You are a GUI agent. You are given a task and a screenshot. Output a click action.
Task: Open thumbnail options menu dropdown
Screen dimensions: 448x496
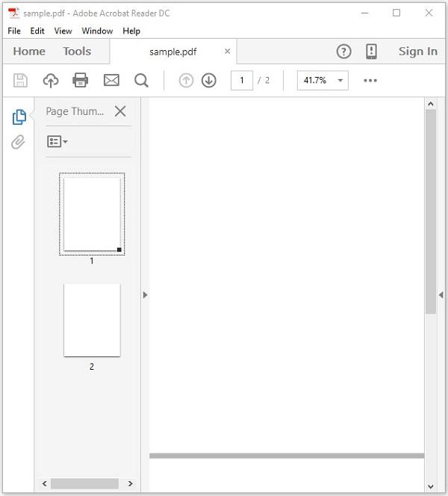click(x=57, y=141)
